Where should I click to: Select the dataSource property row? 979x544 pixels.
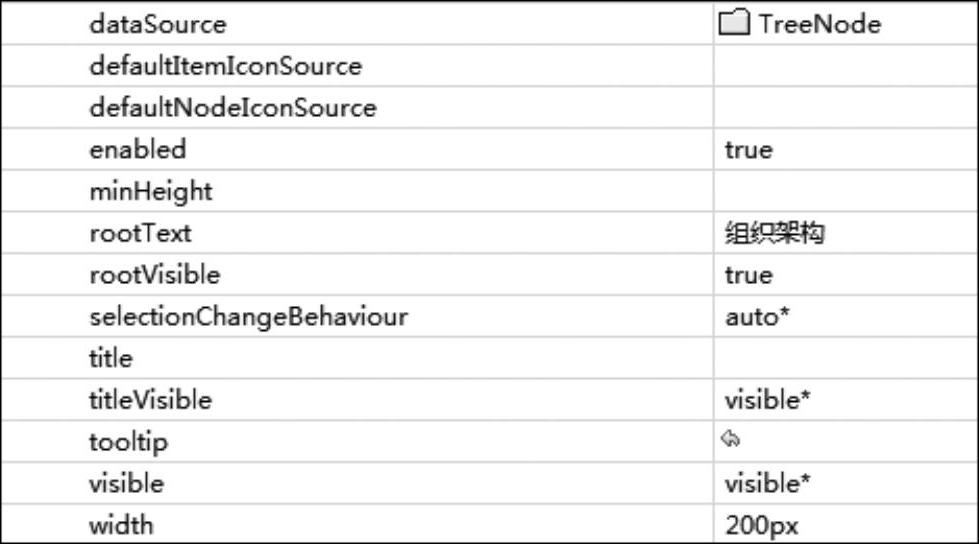(x=158, y=24)
